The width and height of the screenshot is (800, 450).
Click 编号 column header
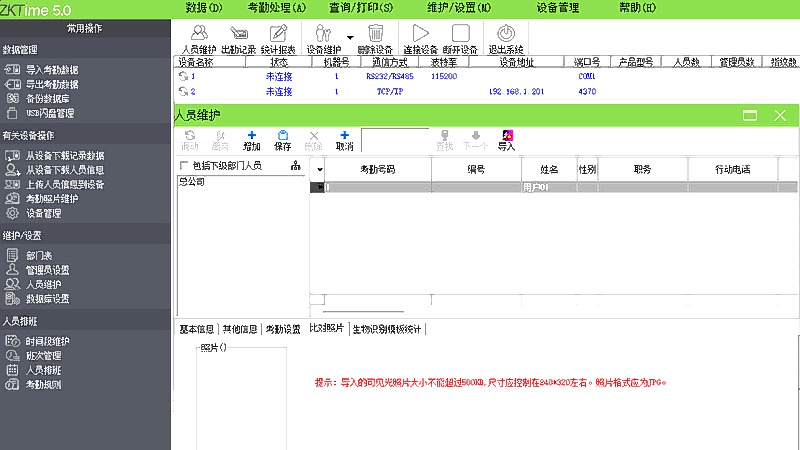coord(476,169)
